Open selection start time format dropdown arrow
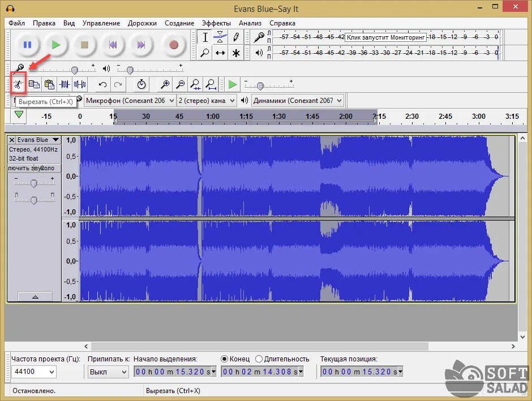532x401 pixels. 214,372
